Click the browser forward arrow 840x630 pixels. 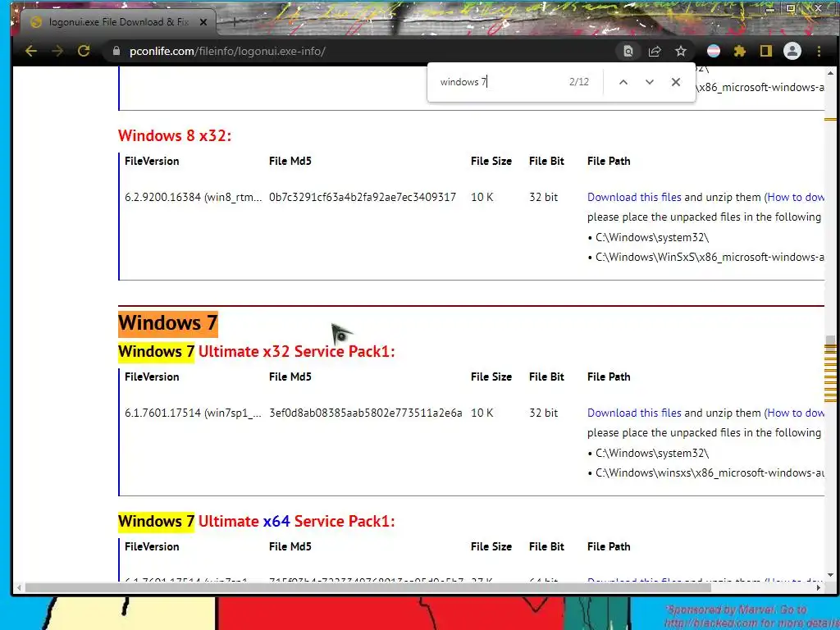[x=57, y=52]
